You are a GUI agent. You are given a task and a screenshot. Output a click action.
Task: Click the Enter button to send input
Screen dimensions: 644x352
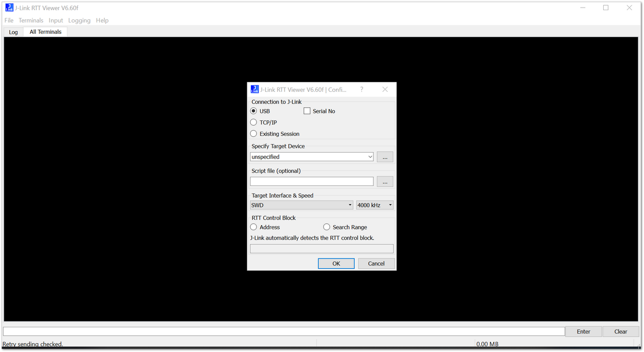[x=584, y=332]
